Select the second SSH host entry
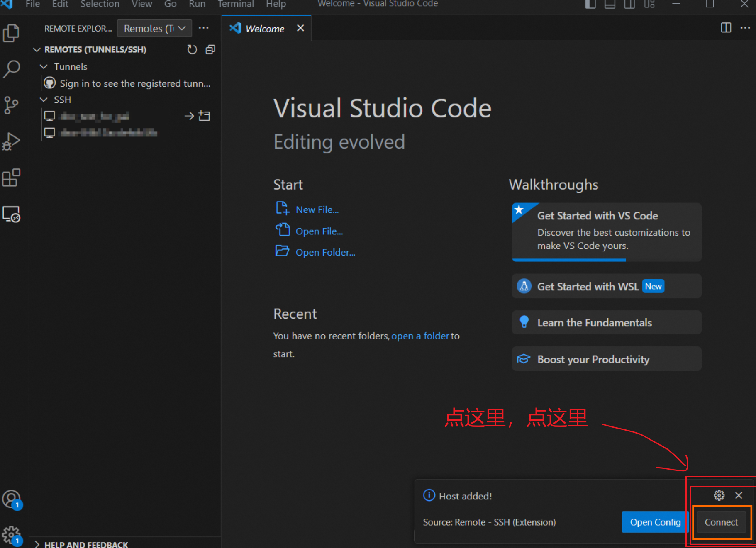 coord(109,133)
